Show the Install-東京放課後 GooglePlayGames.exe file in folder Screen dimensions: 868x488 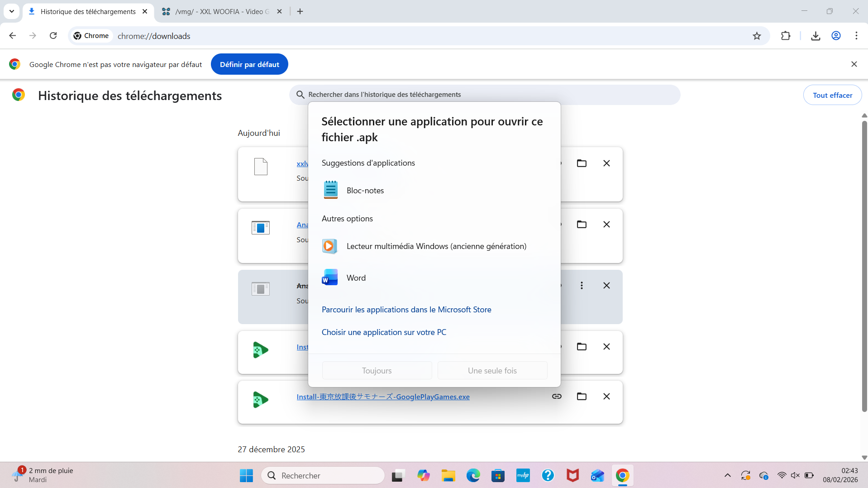coord(582,396)
